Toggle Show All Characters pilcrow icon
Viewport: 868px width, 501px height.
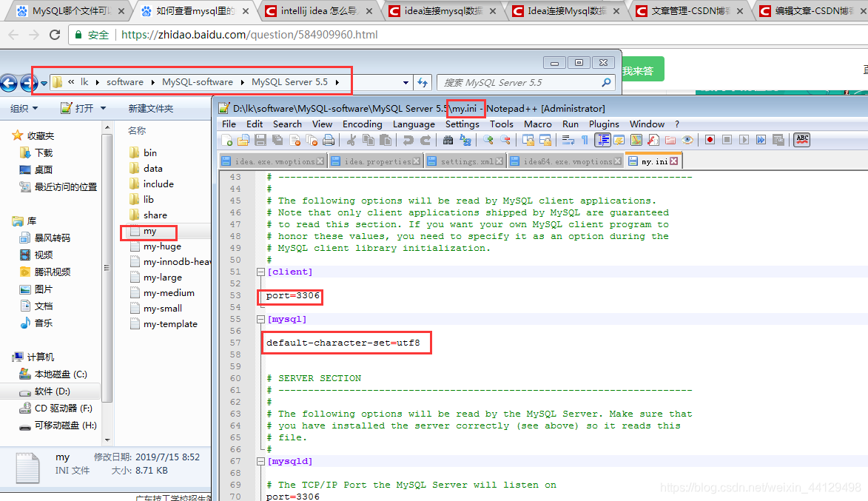coord(585,140)
